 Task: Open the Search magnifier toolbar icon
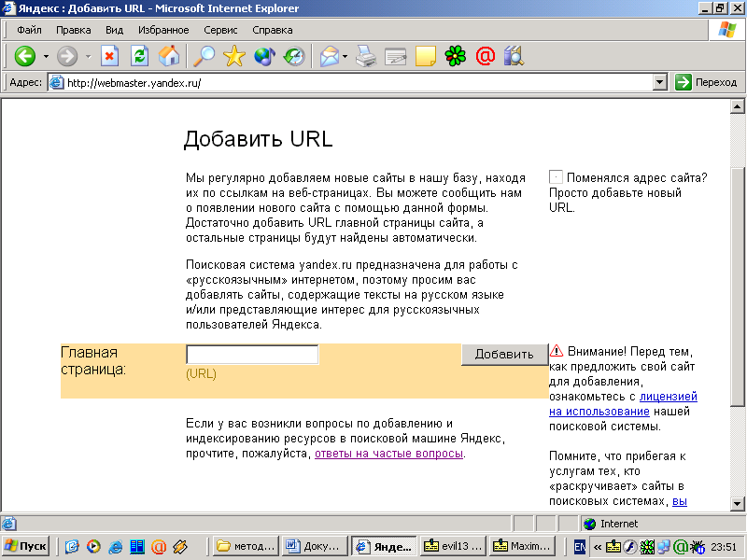tap(204, 57)
